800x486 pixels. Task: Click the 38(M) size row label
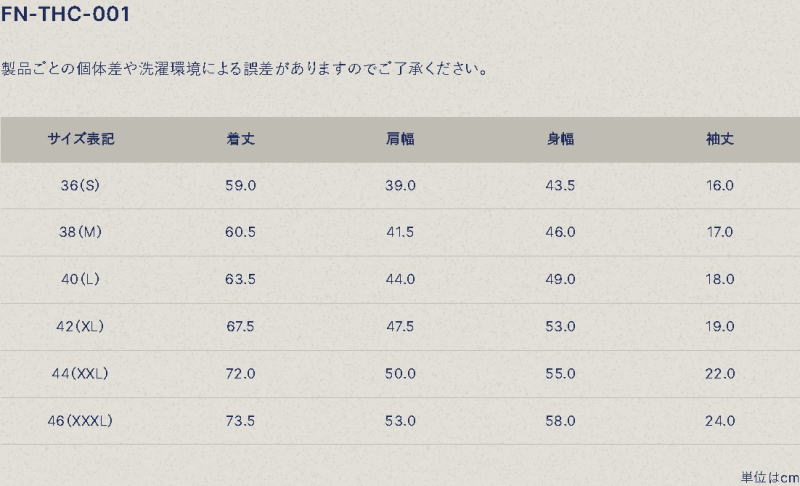(x=80, y=232)
